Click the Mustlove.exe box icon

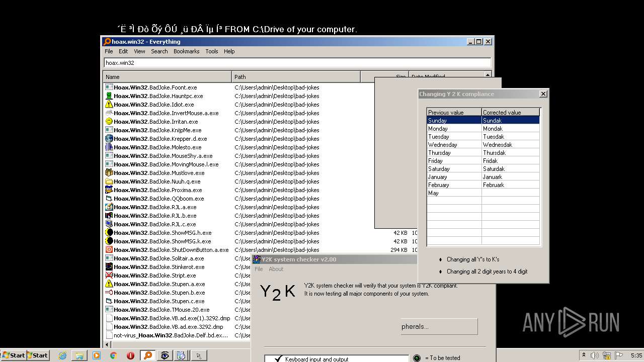(109, 172)
